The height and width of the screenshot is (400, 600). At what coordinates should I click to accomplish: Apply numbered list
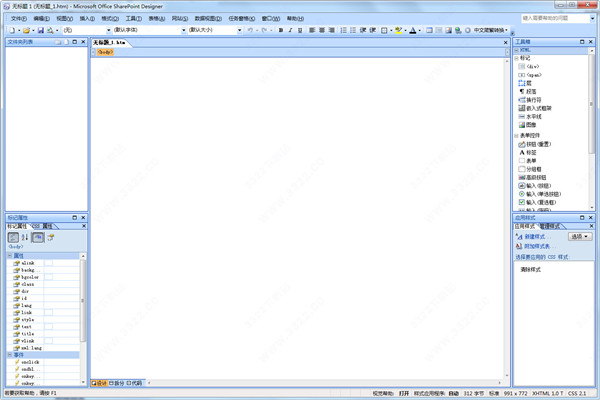point(343,30)
